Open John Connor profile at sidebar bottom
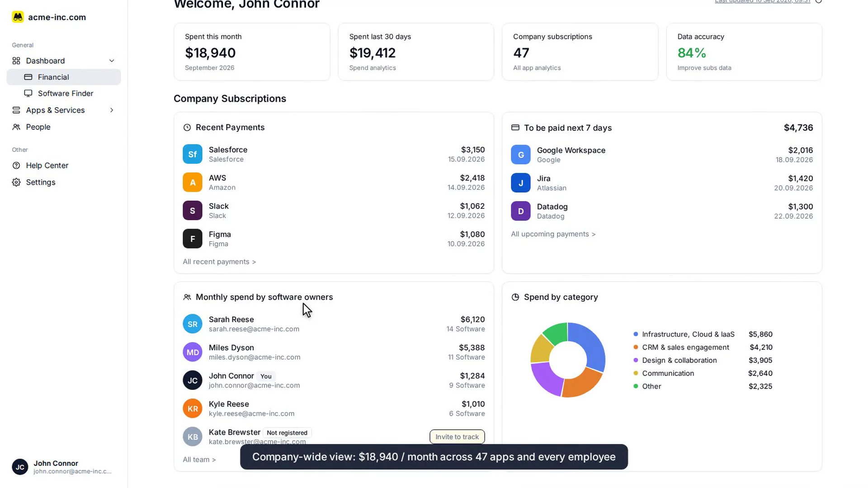 (64, 467)
